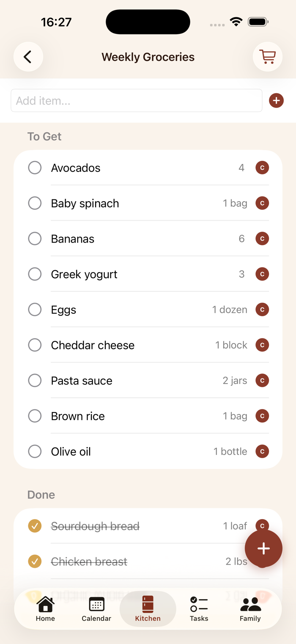The height and width of the screenshot is (644, 296).
Task: Uncheck the Chicken breast item
Action: [35, 561]
